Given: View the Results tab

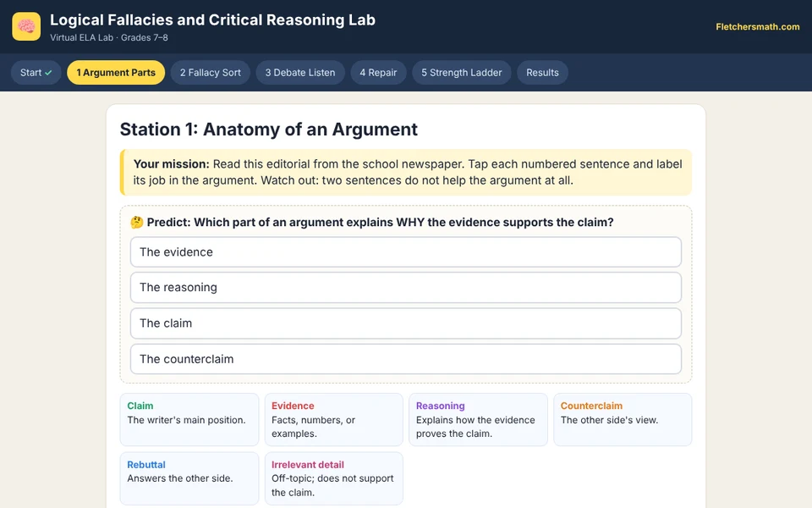Looking at the screenshot, I should 542,73.
